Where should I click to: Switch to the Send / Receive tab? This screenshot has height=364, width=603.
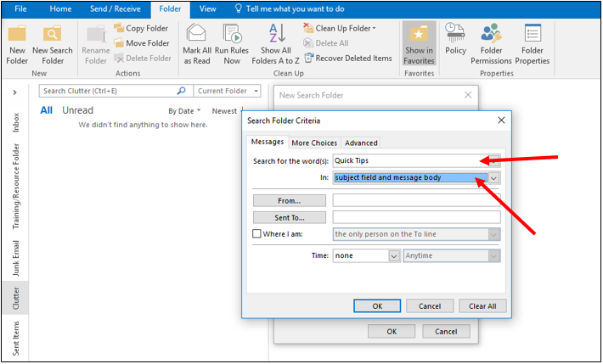114,8
